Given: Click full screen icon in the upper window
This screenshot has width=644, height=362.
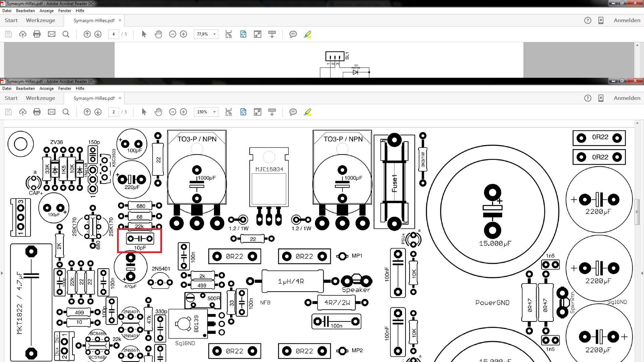Looking at the screenshot, I should [258, 34].
